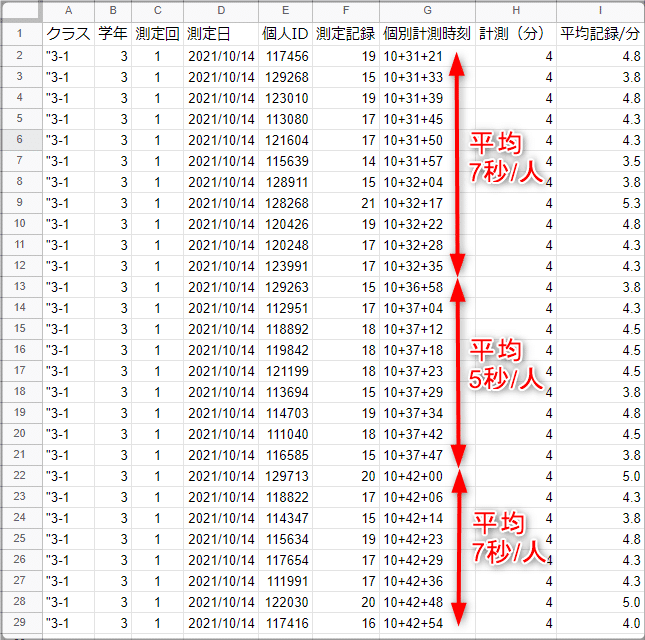Select average cell 4.0 in row 29
645x640 pixels.
coord(601,623)
